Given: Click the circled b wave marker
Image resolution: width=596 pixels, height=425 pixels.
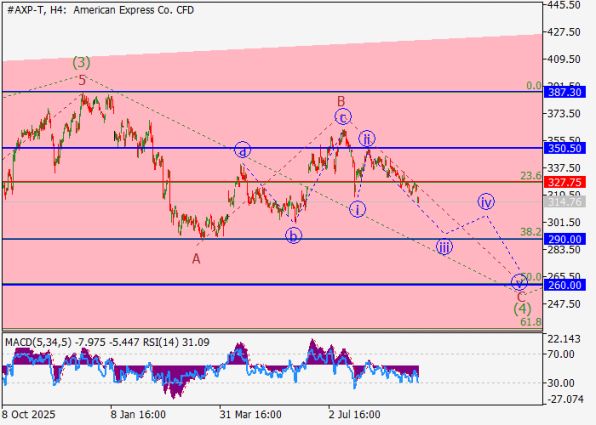Looking at the screenshot, I should [293, 236].
